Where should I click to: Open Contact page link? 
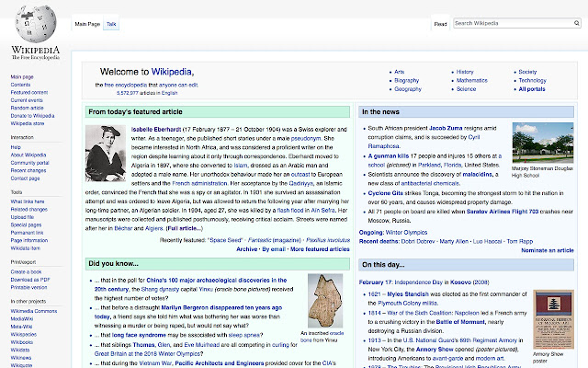pos(25,178)
